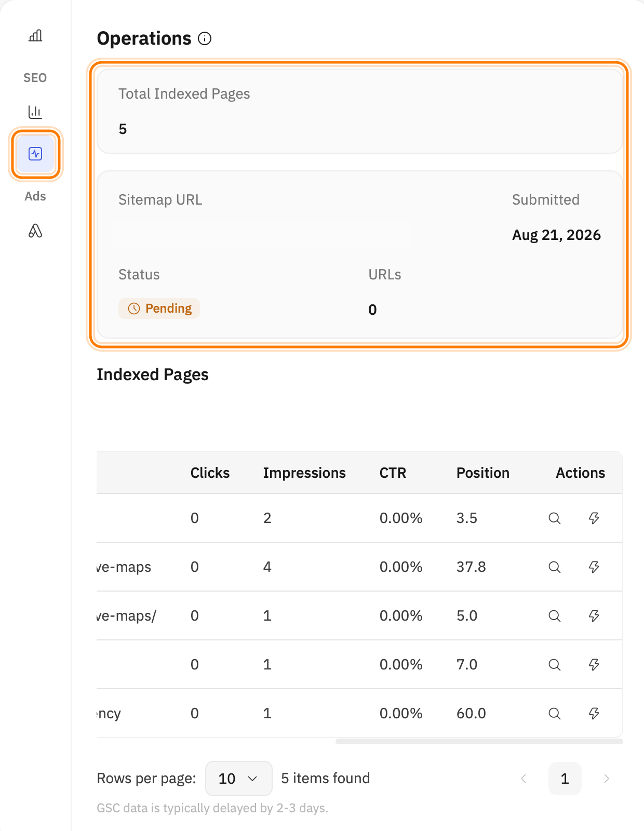The width and height of the screenshot is (644, 831).
Task: Click the lightning action for position 37.8 row
Action: pos(594,567)
